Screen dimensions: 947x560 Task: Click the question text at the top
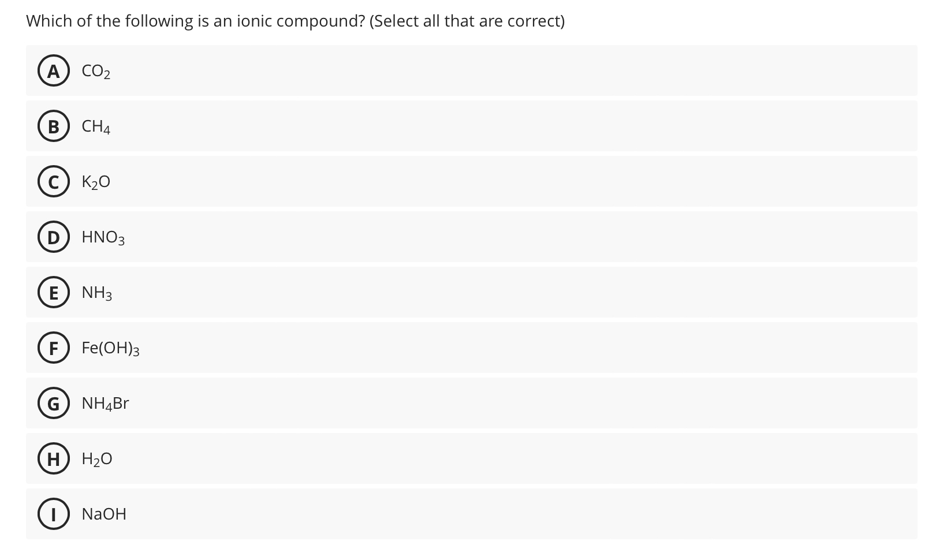(294, 21)
